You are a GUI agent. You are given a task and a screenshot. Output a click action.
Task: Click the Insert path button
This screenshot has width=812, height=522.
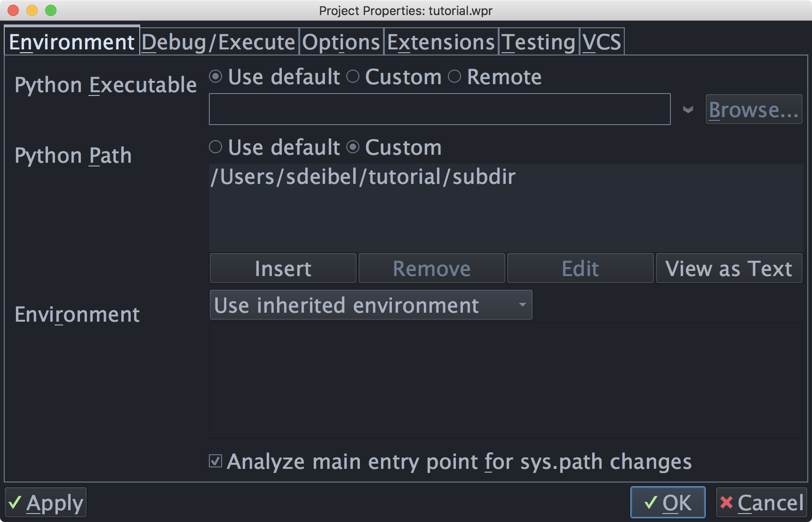tap(283, 269)
